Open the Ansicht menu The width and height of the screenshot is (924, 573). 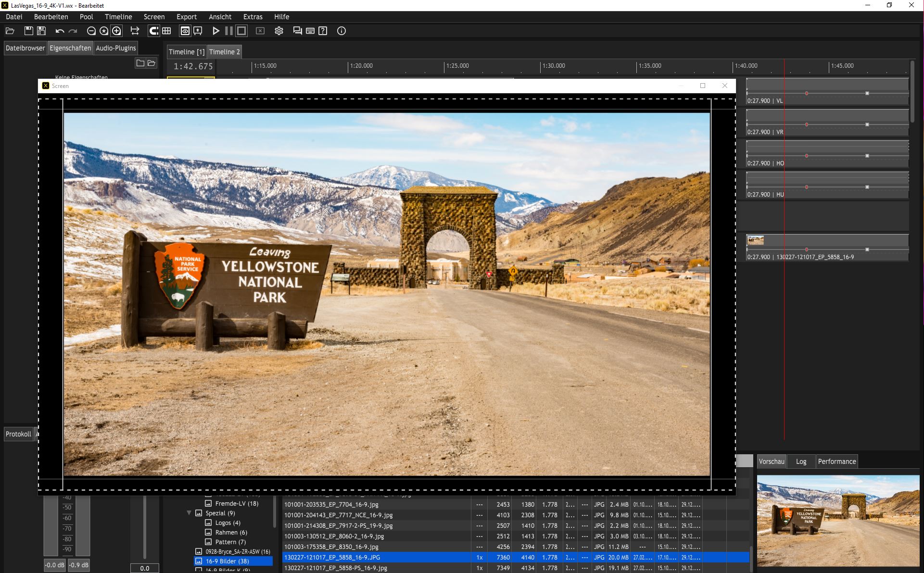220,17
